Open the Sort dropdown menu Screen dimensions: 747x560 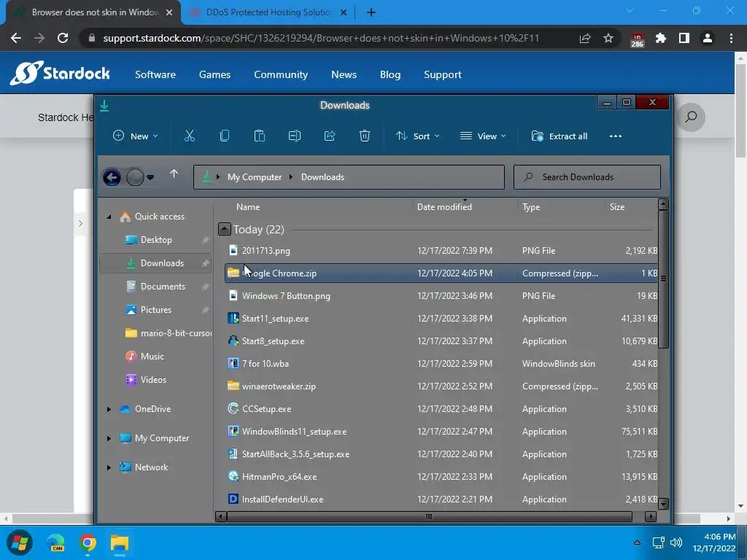click(x=417, y=136)
